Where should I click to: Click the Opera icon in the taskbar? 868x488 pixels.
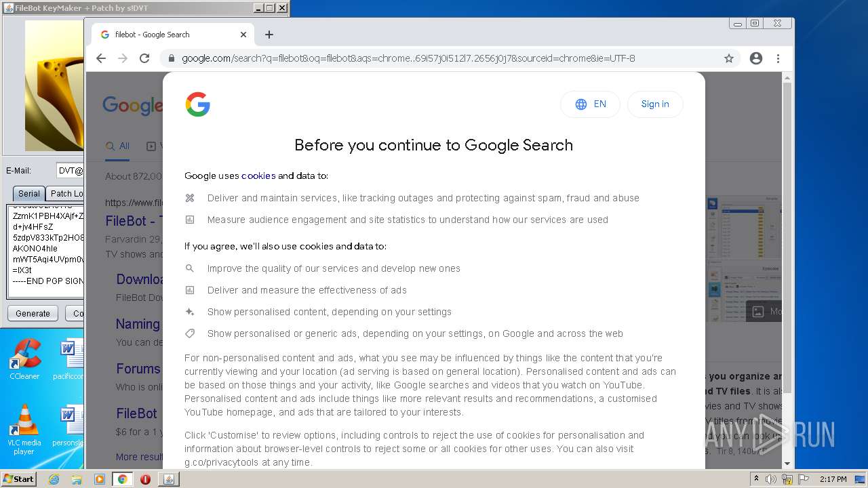[x=145, y=479]
